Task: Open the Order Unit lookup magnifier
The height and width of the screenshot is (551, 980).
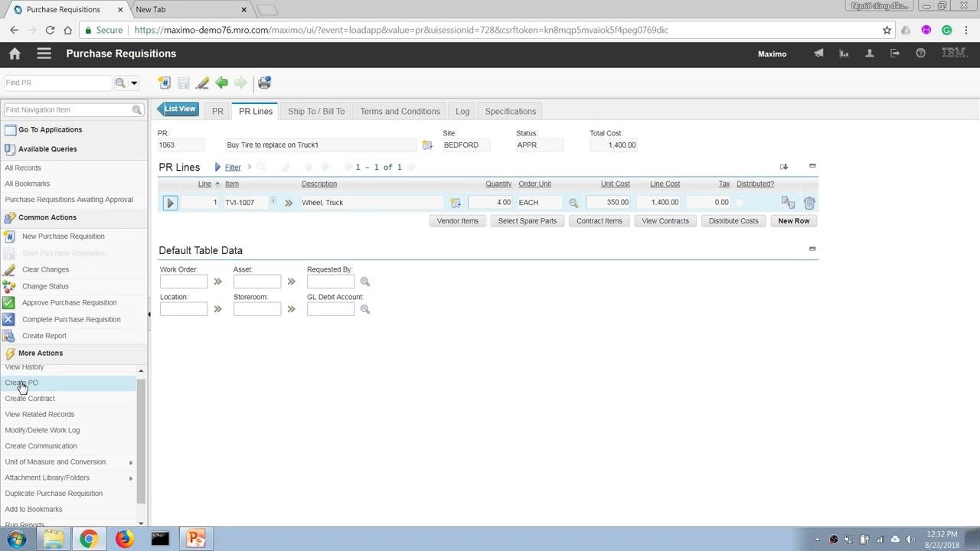Action: click(573, 203)
